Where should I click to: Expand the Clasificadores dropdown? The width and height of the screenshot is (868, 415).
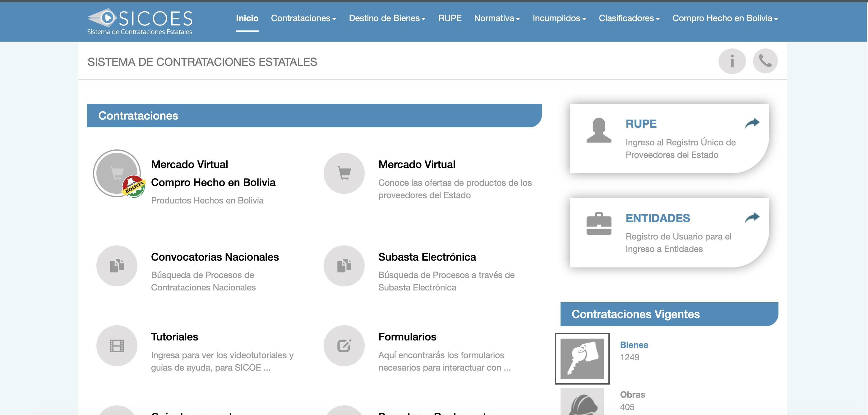pyautogui.click(x=629, y=18)
